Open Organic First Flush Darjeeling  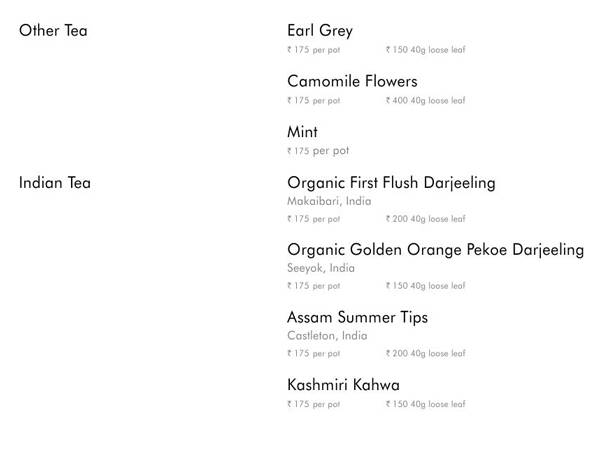[x=391, y=183]
